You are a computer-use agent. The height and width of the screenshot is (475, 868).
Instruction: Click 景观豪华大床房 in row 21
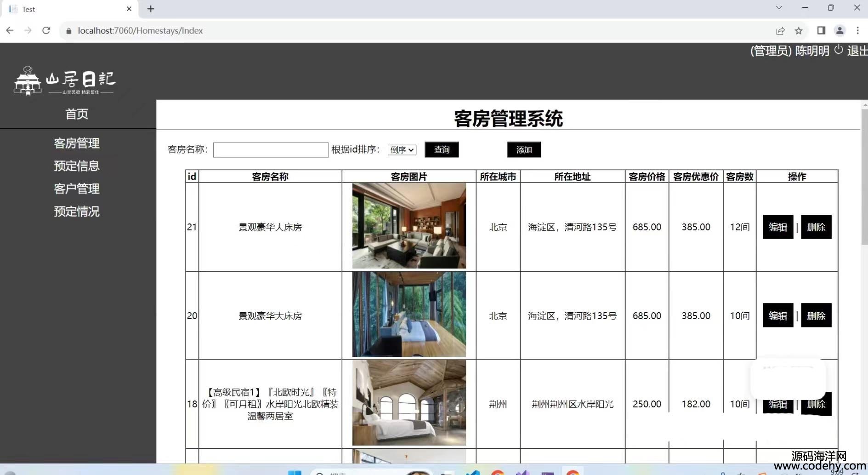[x=270, y=227]
